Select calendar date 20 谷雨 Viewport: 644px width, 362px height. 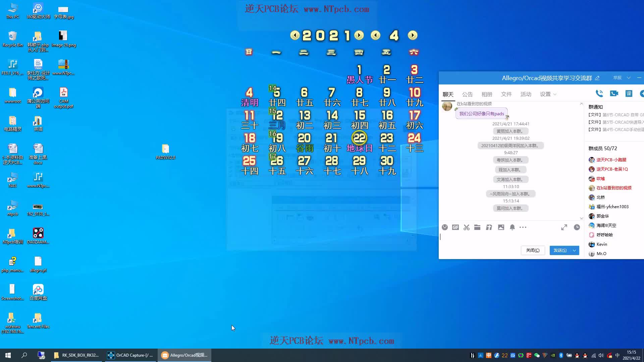click(x=304, y=142)
